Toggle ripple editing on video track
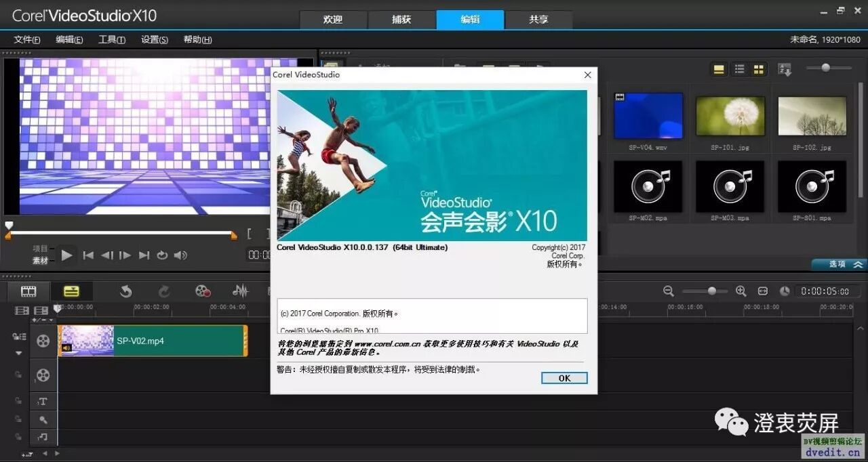 coord(18,336)
